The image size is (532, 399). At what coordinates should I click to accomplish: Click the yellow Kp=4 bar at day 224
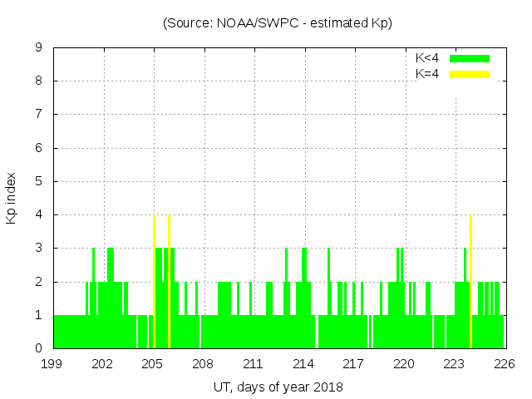pos(470,281)
